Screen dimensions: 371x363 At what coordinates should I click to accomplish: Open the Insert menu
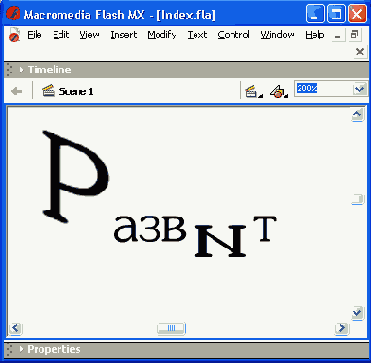pos(124,35)
